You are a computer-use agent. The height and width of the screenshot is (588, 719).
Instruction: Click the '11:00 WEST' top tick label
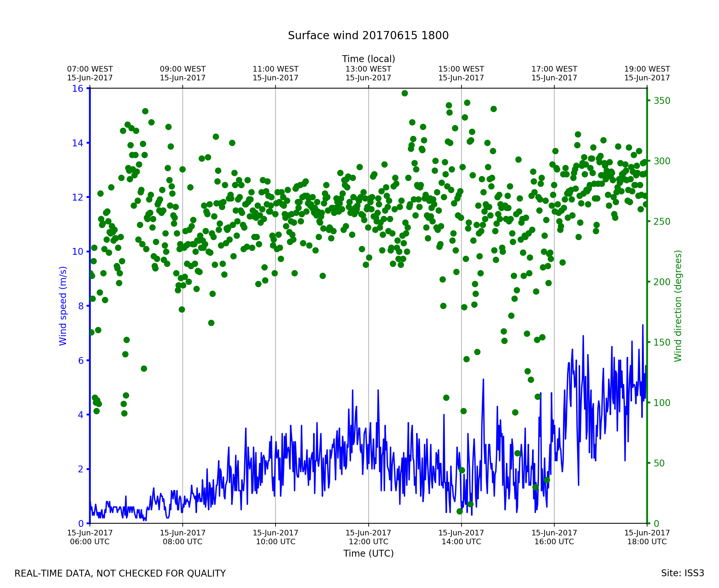click(276, 69)
